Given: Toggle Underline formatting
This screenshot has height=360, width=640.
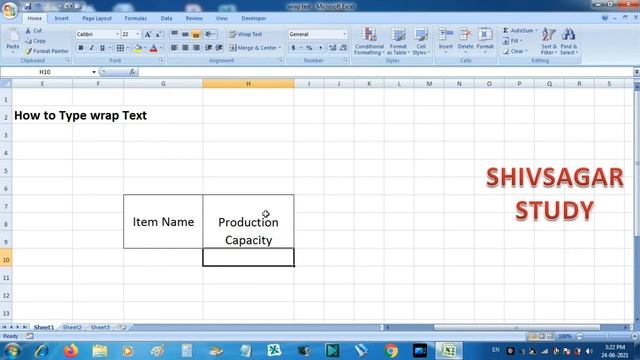Looking at the screenshot, I should [x=102, y=48].
